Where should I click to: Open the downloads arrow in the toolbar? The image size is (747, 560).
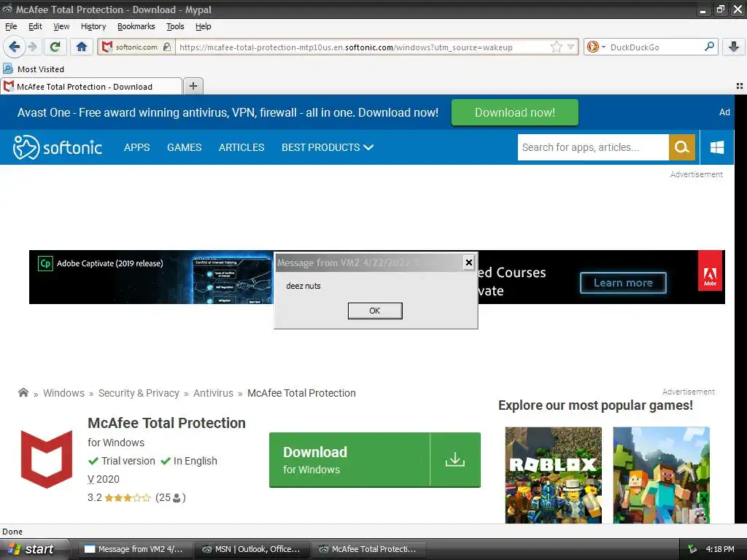point(734,47)
